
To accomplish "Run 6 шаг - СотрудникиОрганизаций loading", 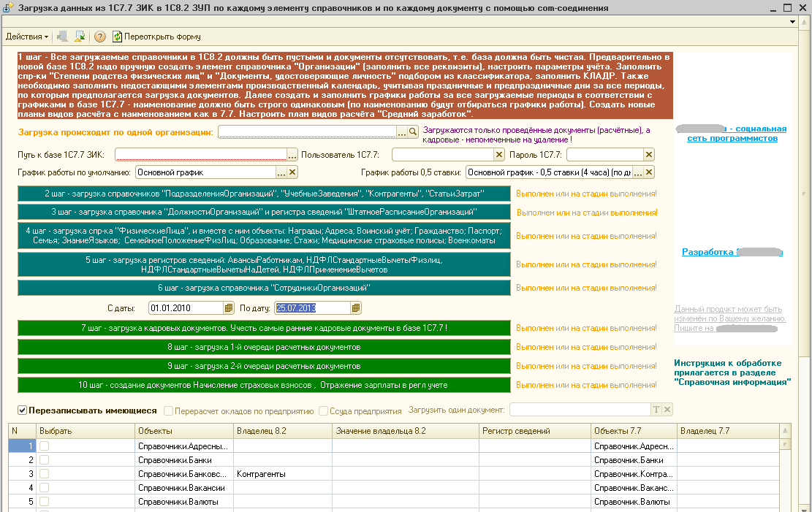I will click(x=264, y=288).
